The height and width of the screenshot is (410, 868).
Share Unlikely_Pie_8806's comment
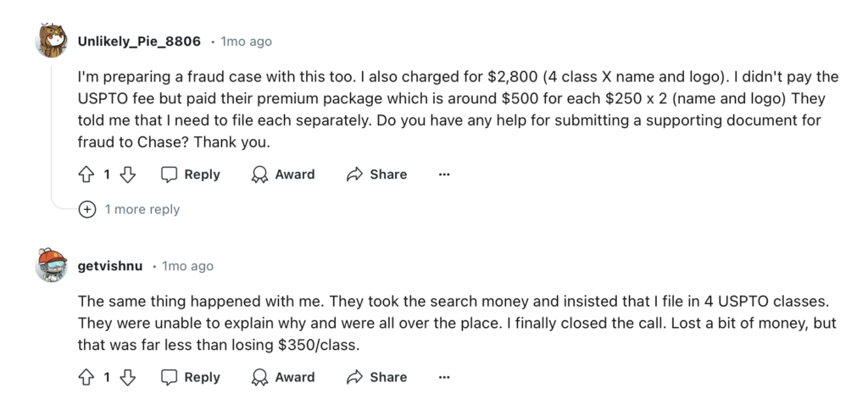(x=376, y=175)
